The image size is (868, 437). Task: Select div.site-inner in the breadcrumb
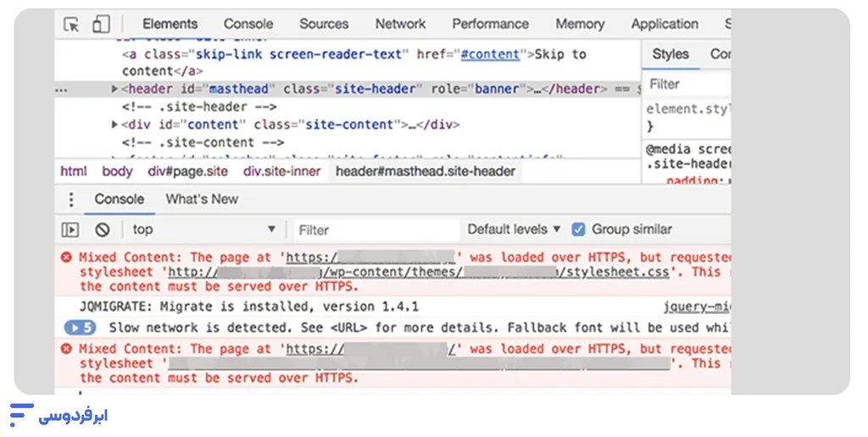(x=282, y=171)
